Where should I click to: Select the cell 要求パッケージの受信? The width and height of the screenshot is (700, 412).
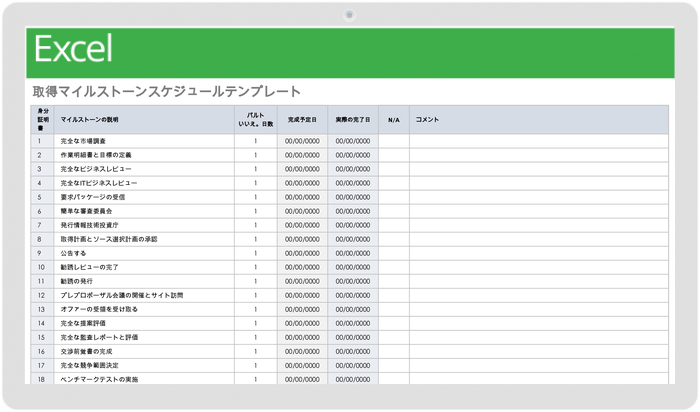(x=144, y=197)
